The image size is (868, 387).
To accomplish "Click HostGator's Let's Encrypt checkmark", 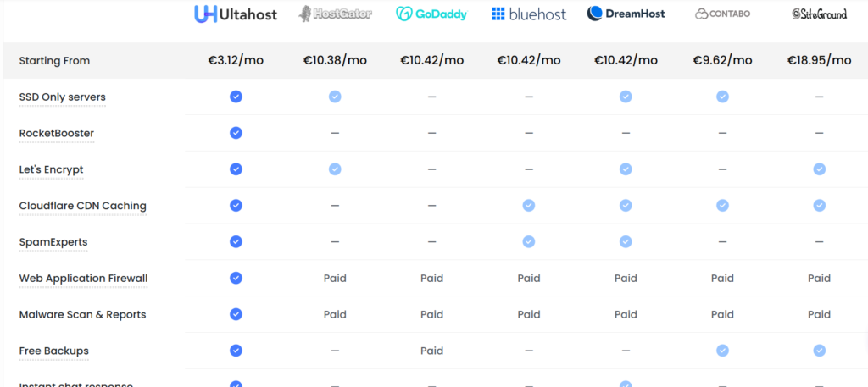I will click(x=335, y=169).
